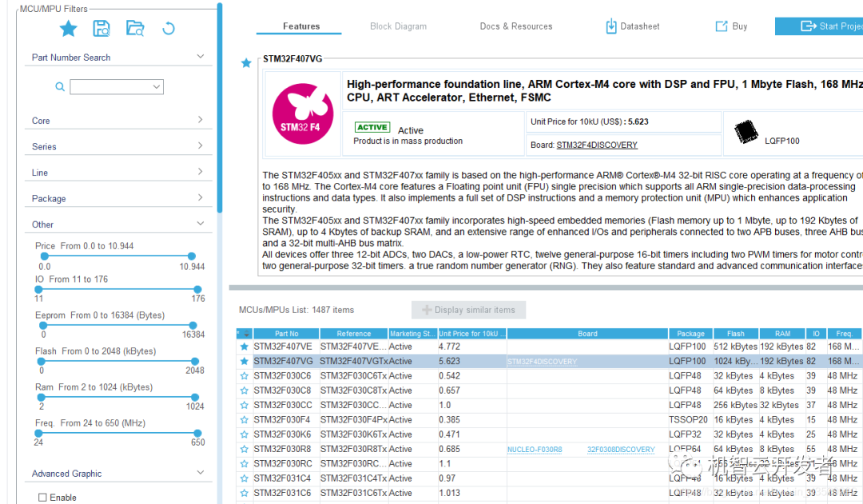Image resolution: width=863 pixels, height=504 pixels.
Task: Click the IO minimum slider handle
Action: tap(38, 289)
